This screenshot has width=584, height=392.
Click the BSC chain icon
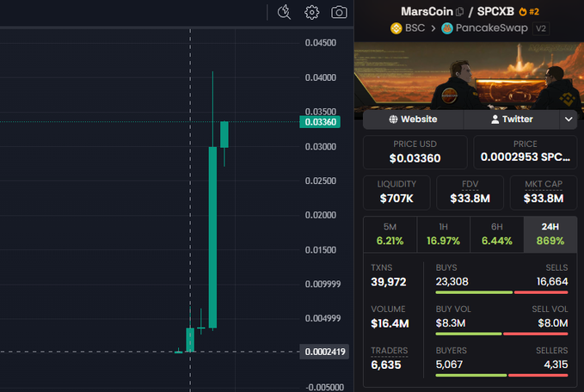[396, 28]
